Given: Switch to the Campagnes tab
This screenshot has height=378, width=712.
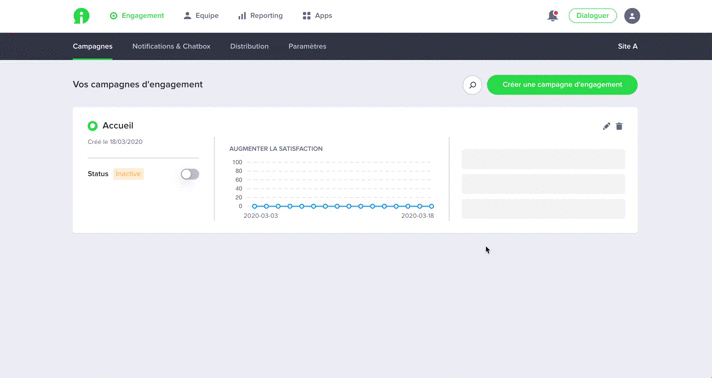Looking at the screenshot, I should pos(93,46).
